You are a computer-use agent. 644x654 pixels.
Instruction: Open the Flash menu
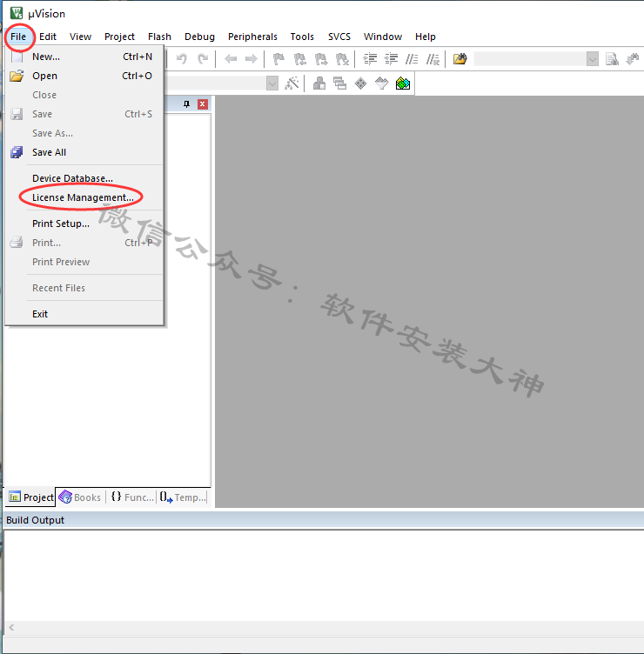(159, 37)
